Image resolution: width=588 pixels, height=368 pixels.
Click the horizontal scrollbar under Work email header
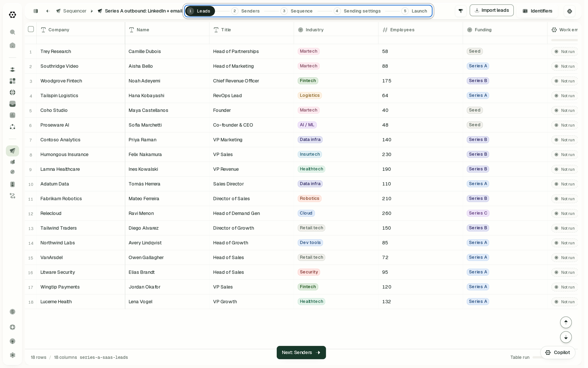click(564, 40)
